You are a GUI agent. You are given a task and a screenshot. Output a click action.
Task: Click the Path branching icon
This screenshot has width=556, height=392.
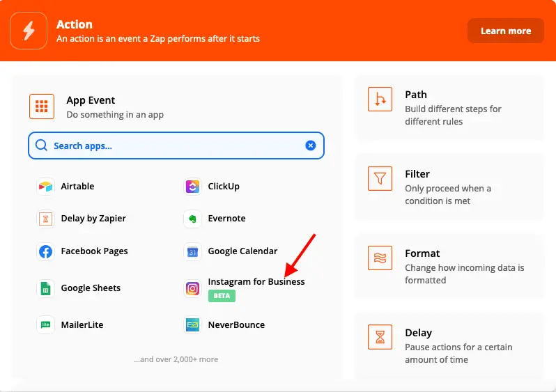pyautogui.click(x=380, y=100)
